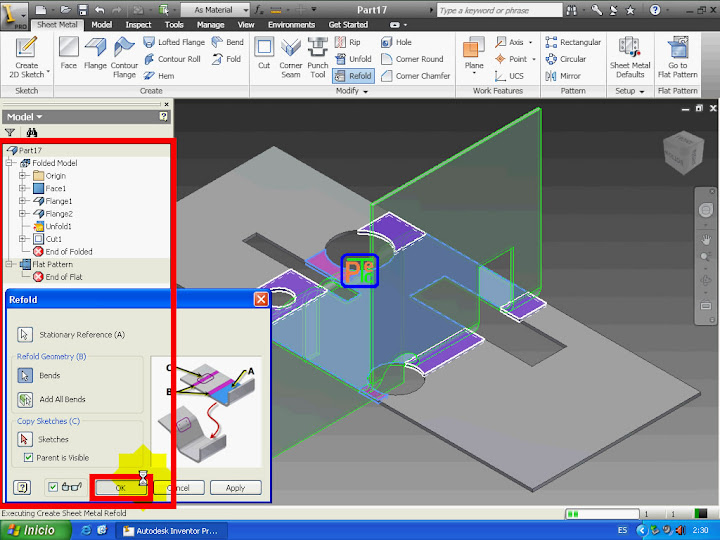The image size is (720, 540).
Task: Click the browser filter funnel icon
Action: 10,133
